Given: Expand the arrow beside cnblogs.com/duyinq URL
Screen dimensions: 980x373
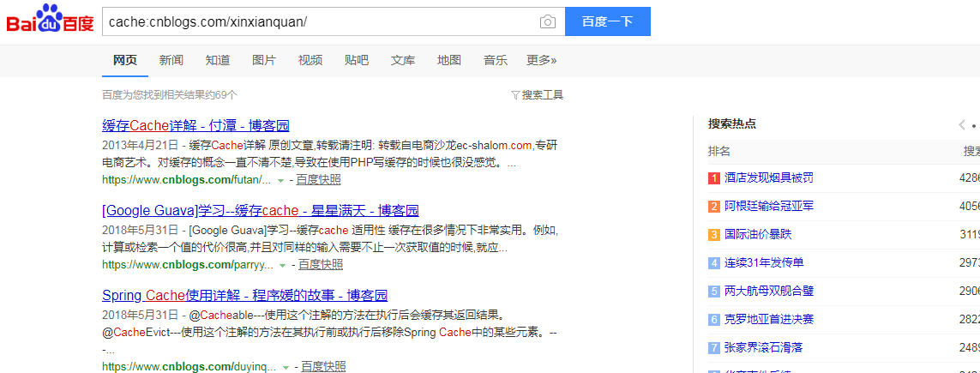Looking at the screenshot, I should tap(285, 367).
